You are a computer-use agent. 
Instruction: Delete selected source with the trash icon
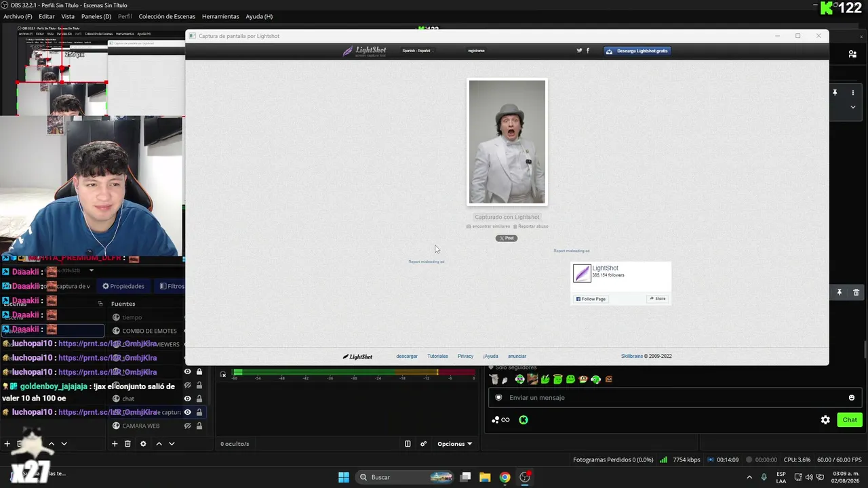tap(127, 444)
